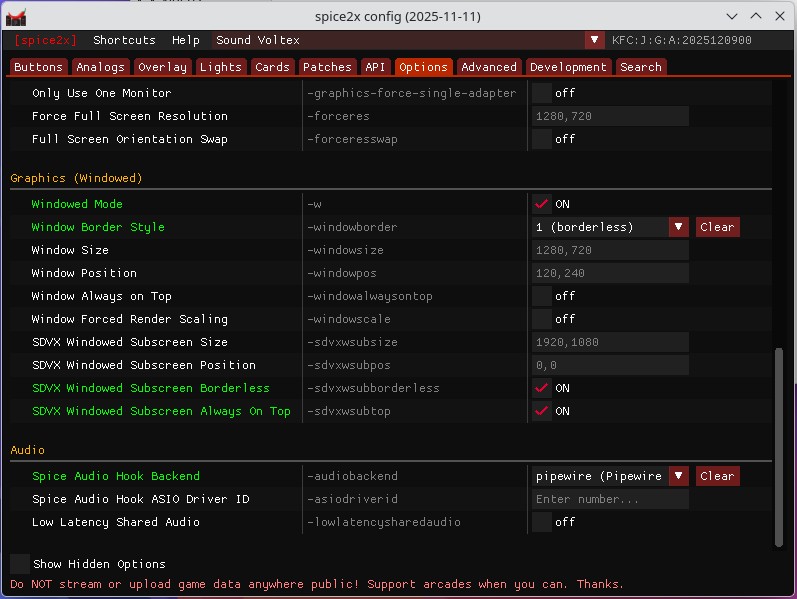This screenshot has width=797, height=599.
Task: Clear the Window Border Style setting
Action: (717, 227)
